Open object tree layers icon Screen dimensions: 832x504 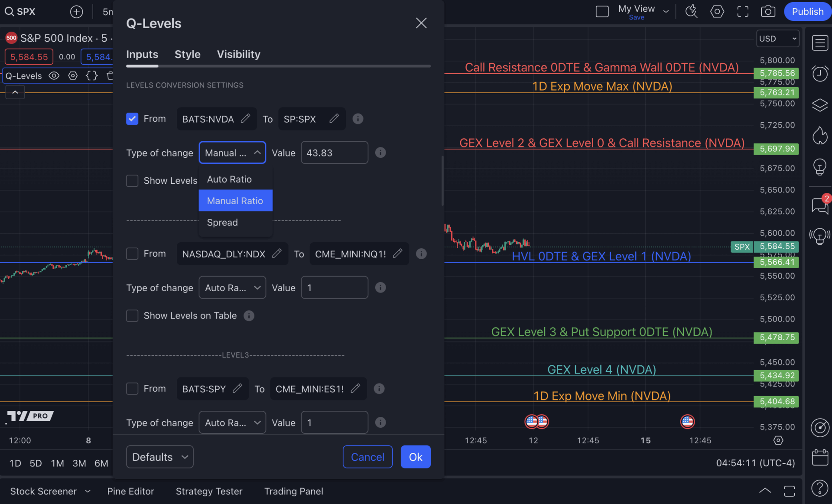pyautogui.click(x=820, y=105)
